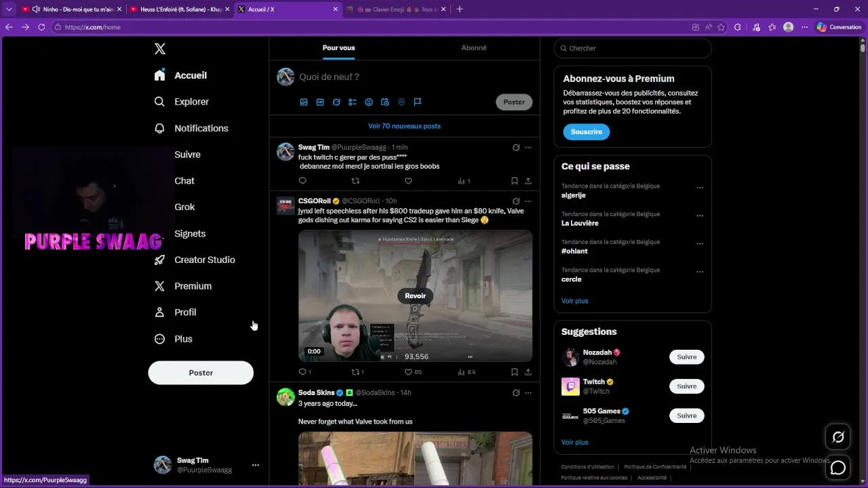Reply to Swag Tim's post
Image resolution: width=868 pixels, height=488 pixels.
302,181
